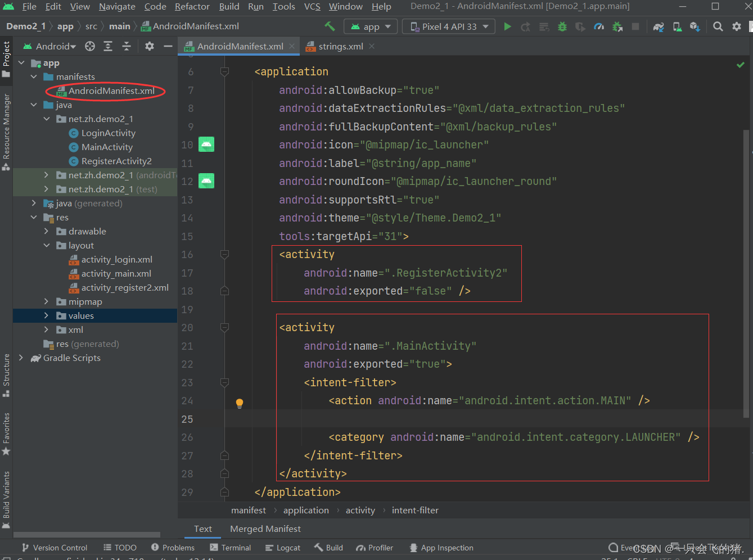Start debugging with the green bug icon

(x=562, y=26)
